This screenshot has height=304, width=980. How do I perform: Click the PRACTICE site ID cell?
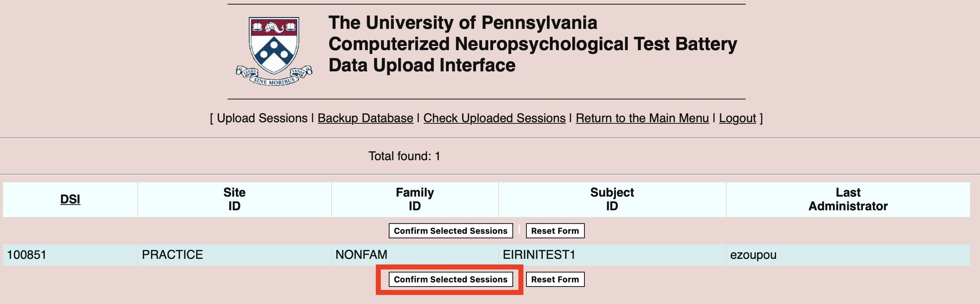pos(172,255)
